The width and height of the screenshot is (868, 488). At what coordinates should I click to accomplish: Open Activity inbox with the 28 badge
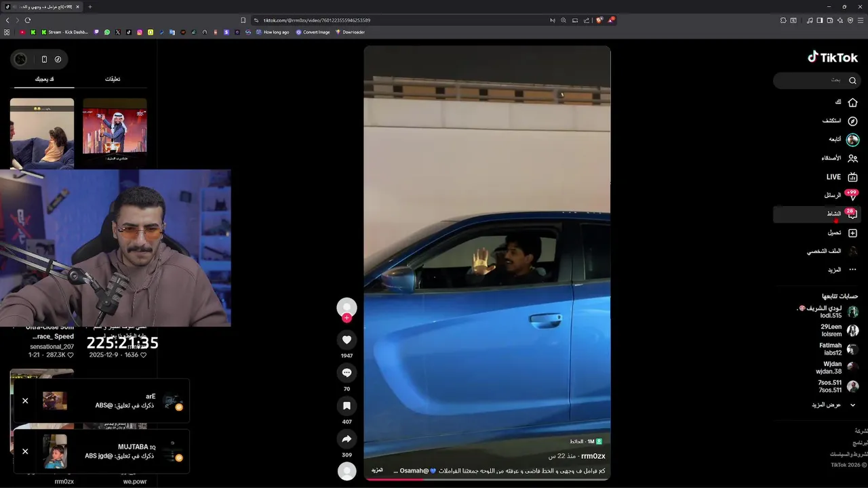(816, 214)
